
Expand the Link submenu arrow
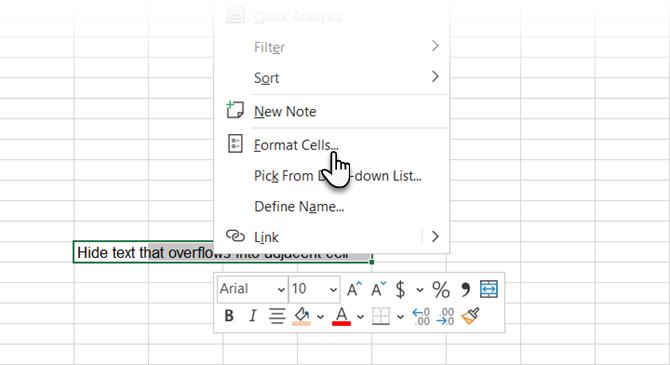[435, 236]
